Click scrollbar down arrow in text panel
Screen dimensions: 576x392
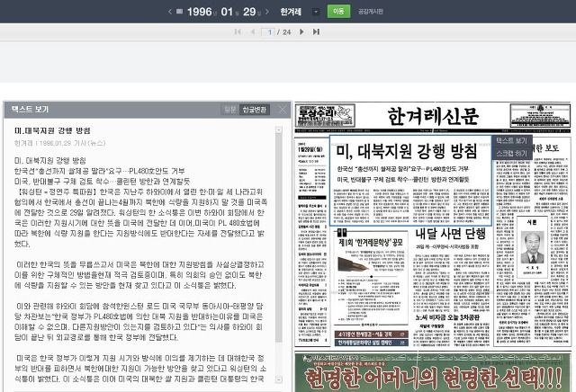pos(279,379)
